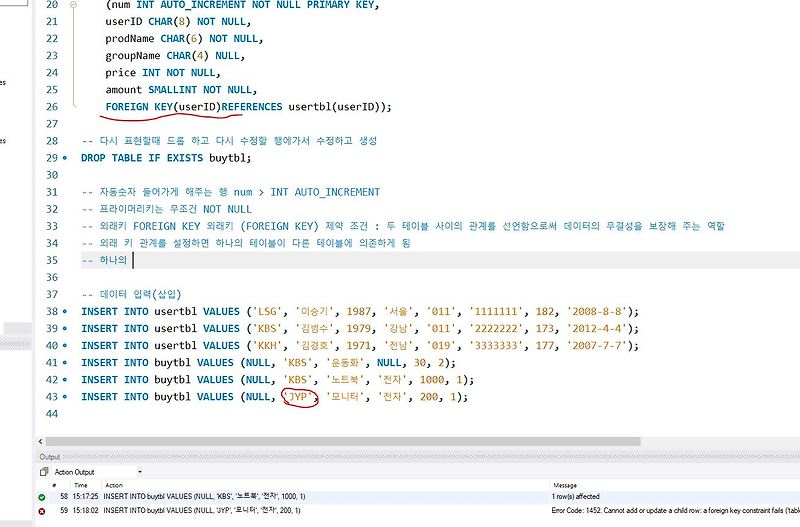Screen dimensions: 800x527
Task: Click the statement marker dot on line 43
Action: coord(65,396)
